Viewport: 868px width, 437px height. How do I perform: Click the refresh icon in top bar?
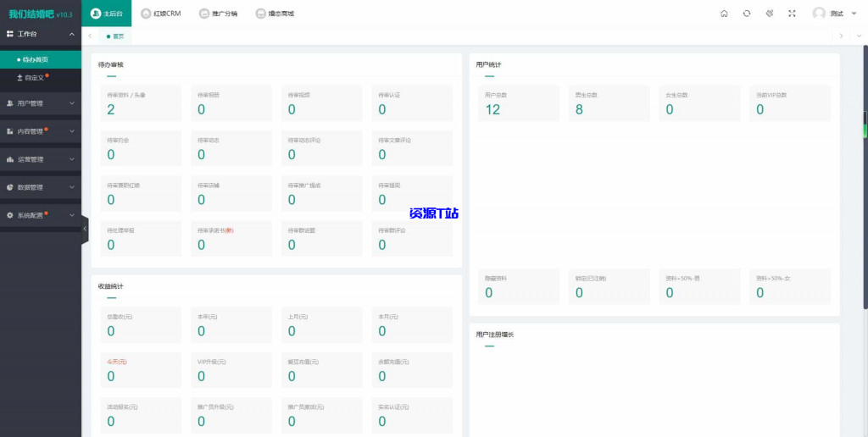click(747, 14)
